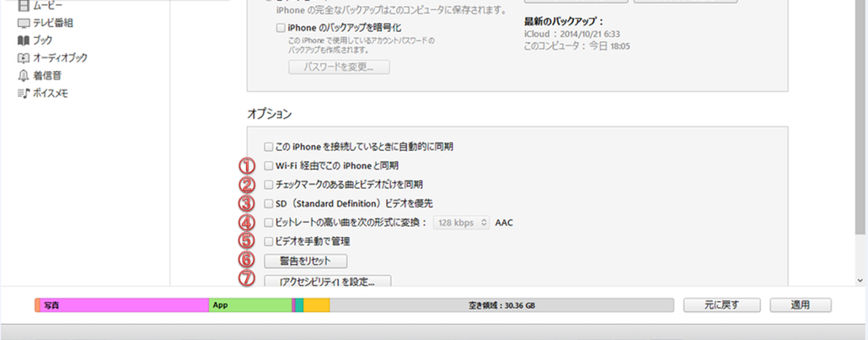This screenshot has width=868, height=340.
Task: Click the 適用 apply button
Action: pyautogui.click(x=801, y=305)
